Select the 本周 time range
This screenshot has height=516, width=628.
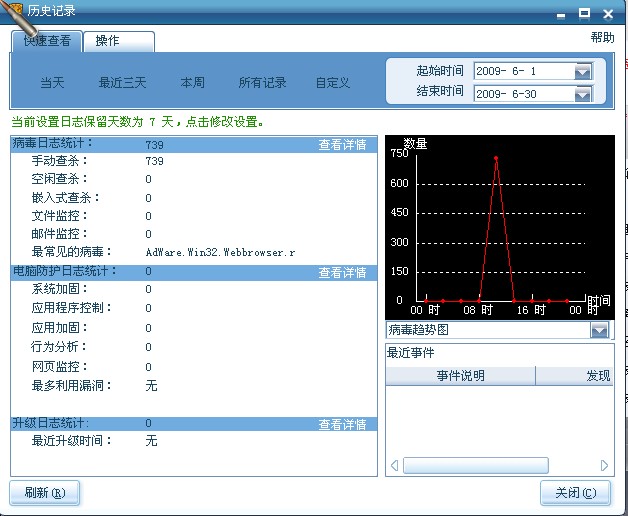[x=192, y=83]
